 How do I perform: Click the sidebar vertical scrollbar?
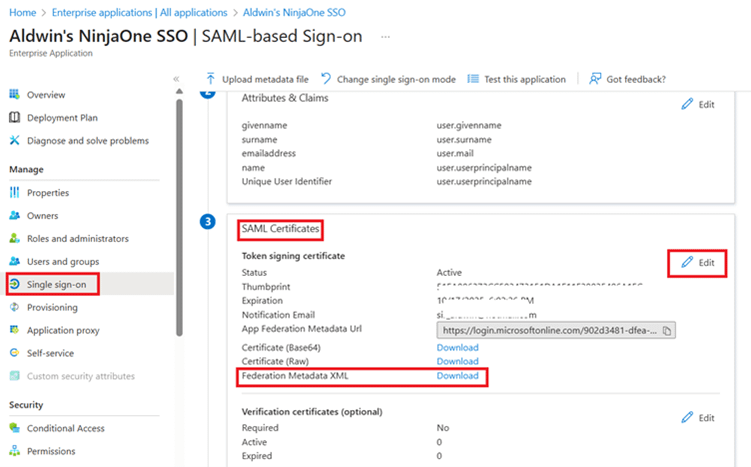[179, 217]
